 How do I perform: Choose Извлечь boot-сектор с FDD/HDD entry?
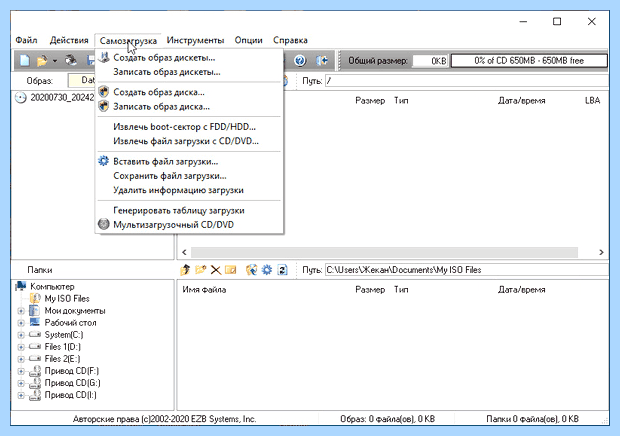189,126
